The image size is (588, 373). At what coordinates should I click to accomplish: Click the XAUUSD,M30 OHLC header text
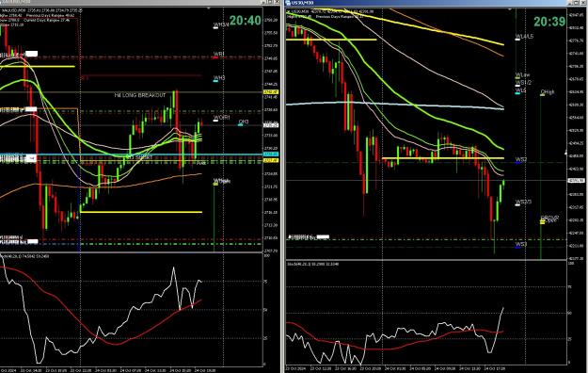[42, 10]
